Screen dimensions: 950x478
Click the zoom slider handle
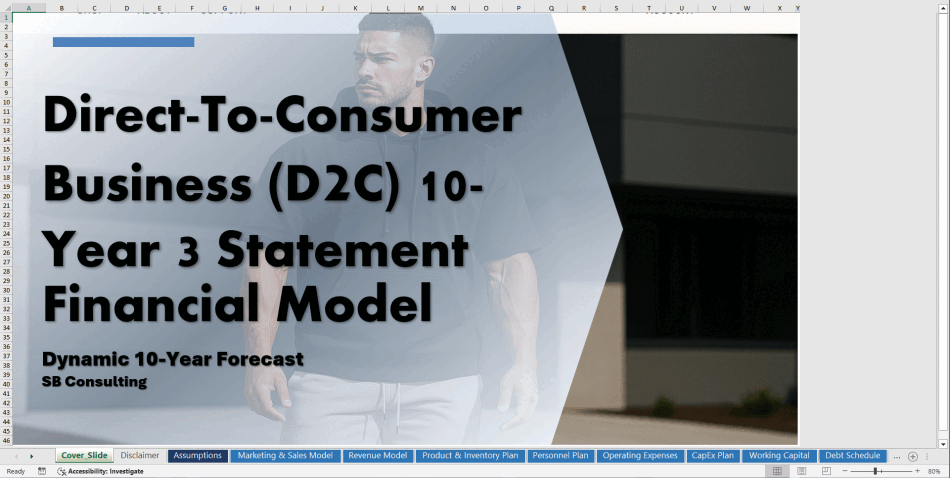(x=876, y=471)
